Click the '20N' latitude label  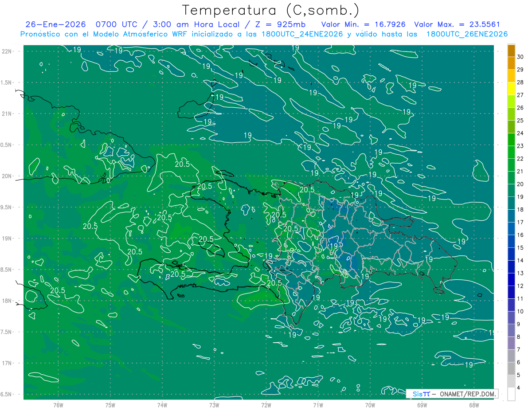click(x=7, y=176)
